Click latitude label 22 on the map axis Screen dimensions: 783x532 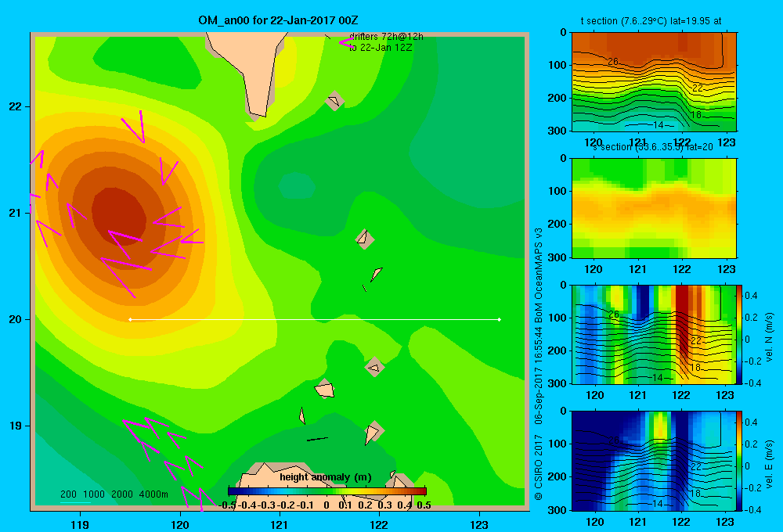15,107
